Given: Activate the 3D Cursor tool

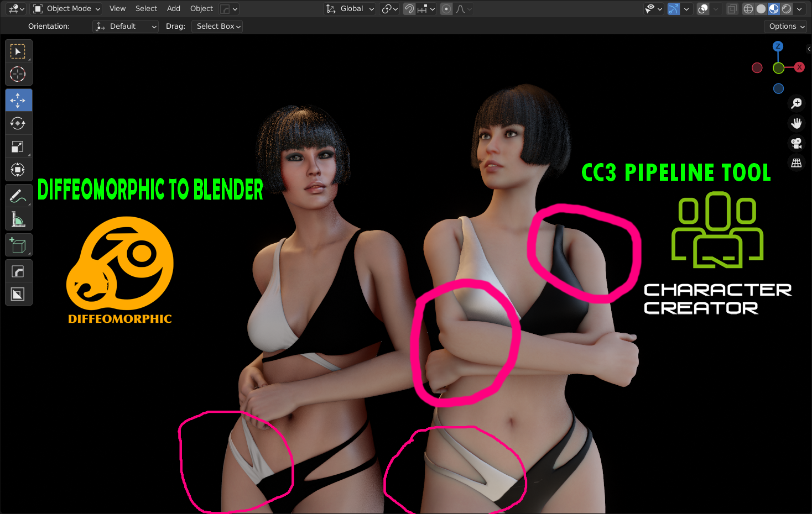Looking at the screenshot, I should 18,74.
